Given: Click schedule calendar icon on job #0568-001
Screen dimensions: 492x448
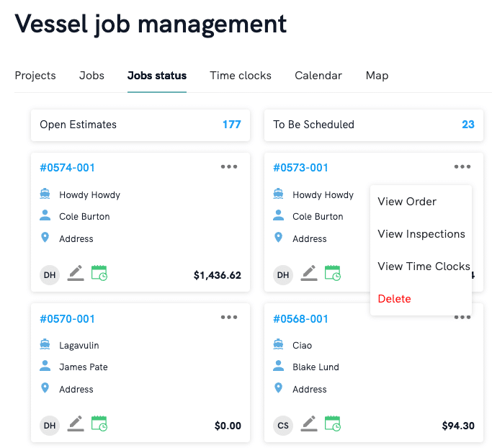Looking at the screenshot, I should pos(333,424).
